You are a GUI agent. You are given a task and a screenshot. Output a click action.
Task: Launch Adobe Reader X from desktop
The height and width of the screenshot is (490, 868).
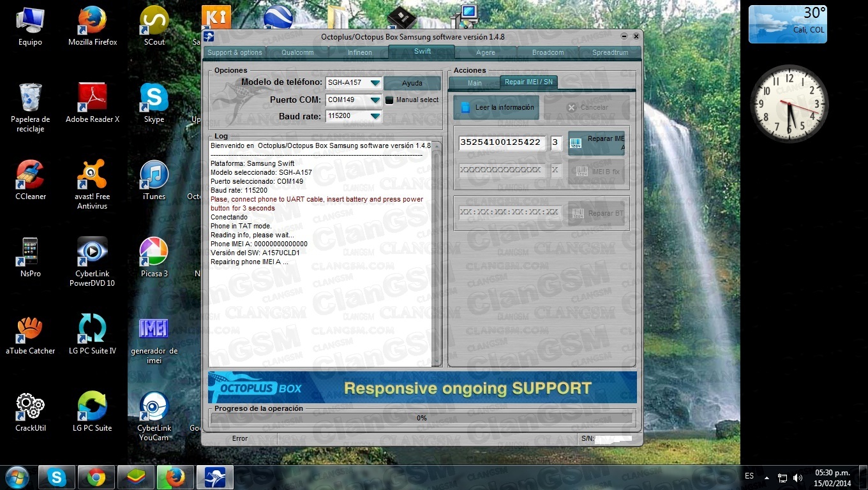(93, 103)
